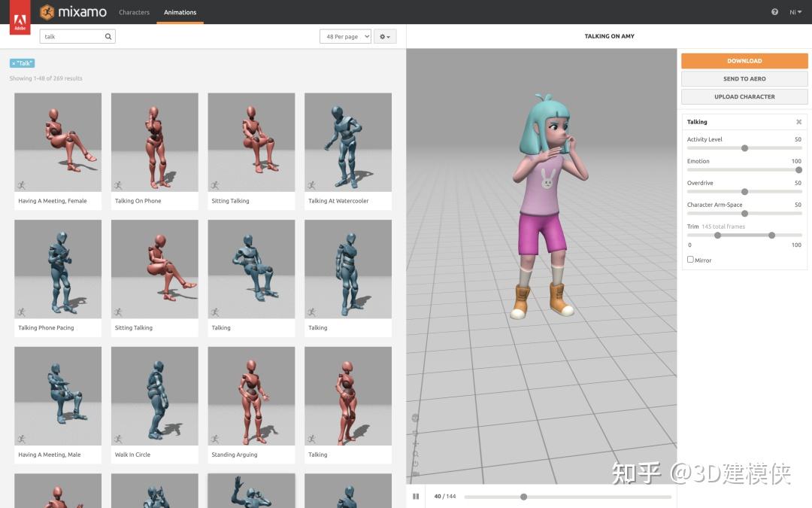Select the Standing Arguing animation
This screenshot has height=508, width=812.
251,406
